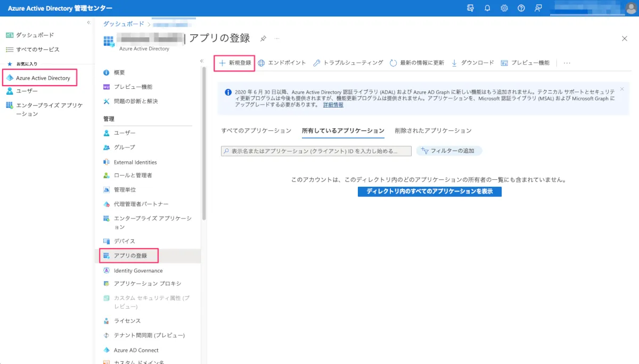Dismiss the ADAL information banner
The height and width of the screenshot is (364, 639).
pos(622,89)
